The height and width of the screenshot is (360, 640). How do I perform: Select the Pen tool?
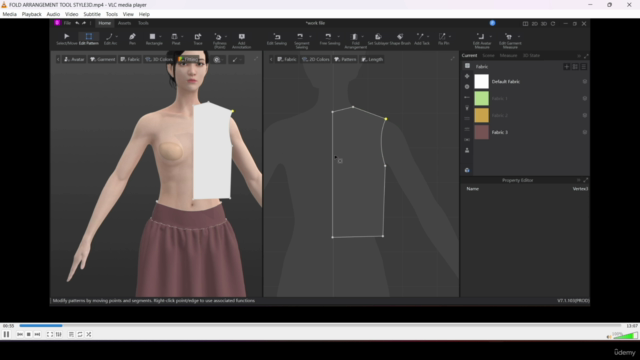pos(132,39)
